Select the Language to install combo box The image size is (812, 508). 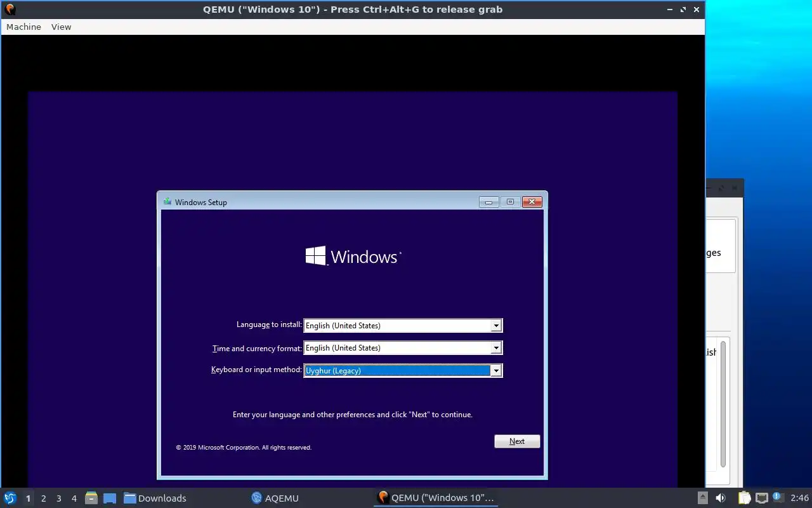(403, 326)
